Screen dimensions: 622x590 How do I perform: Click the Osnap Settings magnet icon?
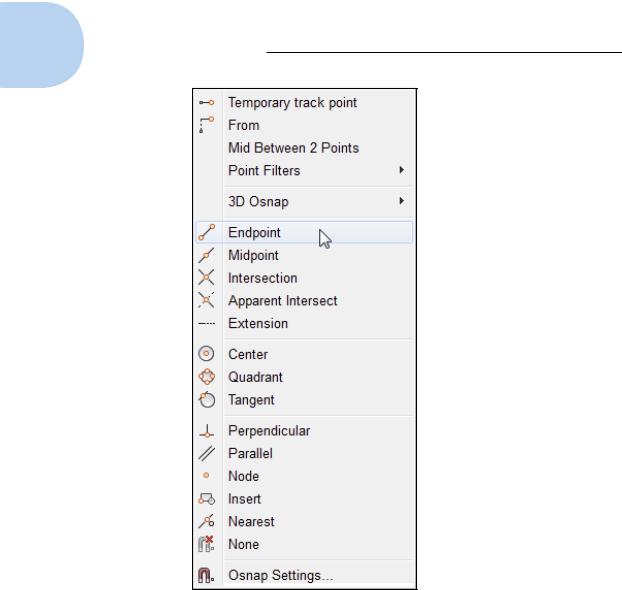point(206,575)
